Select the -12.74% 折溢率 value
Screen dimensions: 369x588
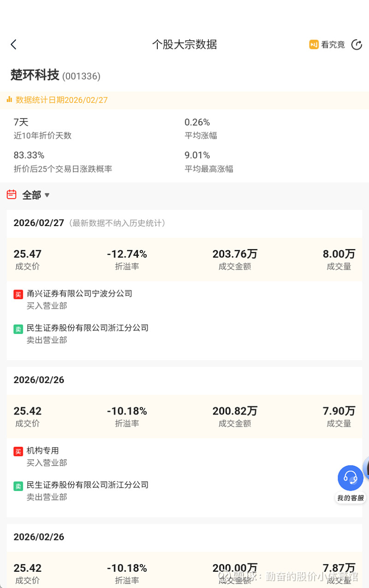point(127,254)
